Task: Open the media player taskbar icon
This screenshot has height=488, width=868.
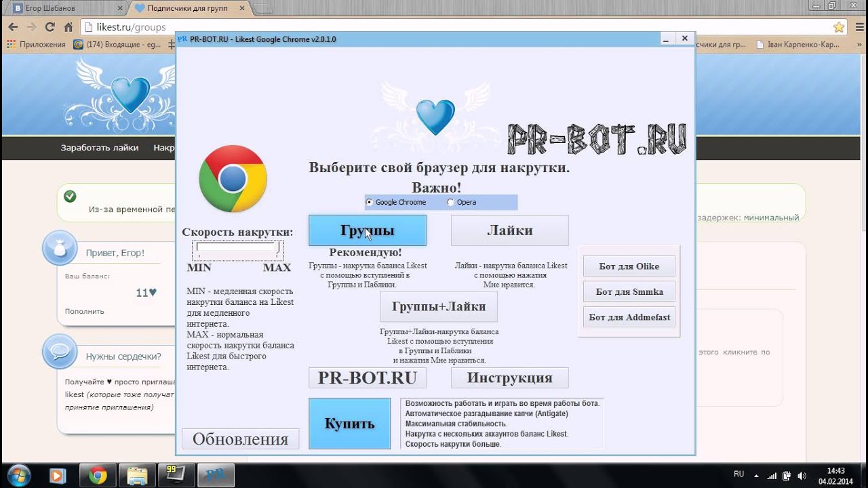Action: (58, 476)
